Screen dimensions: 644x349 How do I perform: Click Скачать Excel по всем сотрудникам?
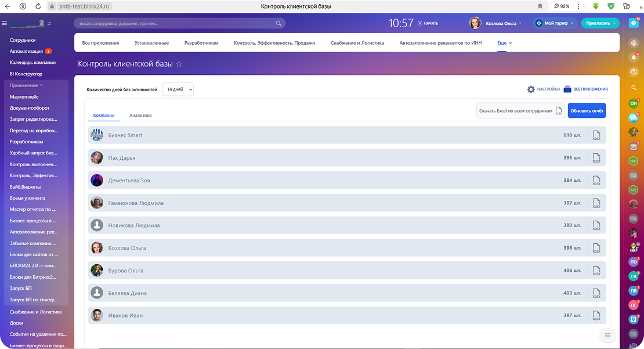point(520,110)
